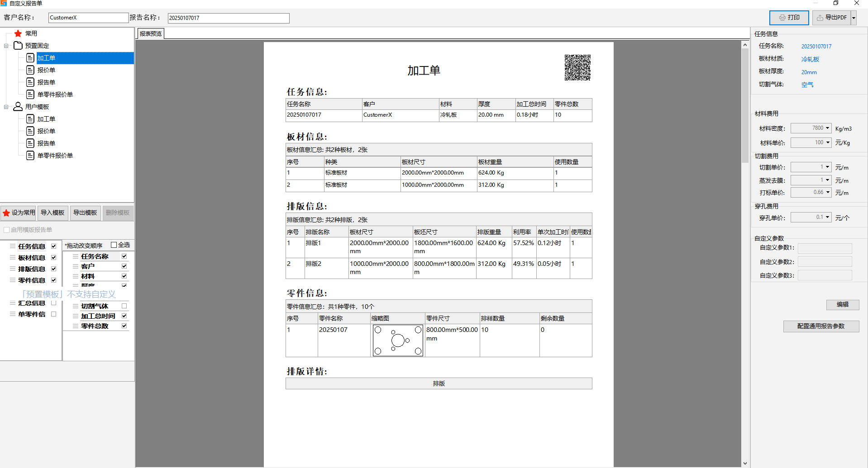Collapse the 预置固定 tree node
The image size is (868, 468).
point(6,46)
